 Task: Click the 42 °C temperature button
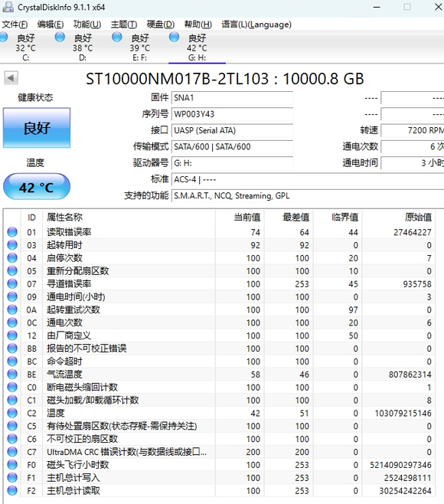click(x=37, y=187)
